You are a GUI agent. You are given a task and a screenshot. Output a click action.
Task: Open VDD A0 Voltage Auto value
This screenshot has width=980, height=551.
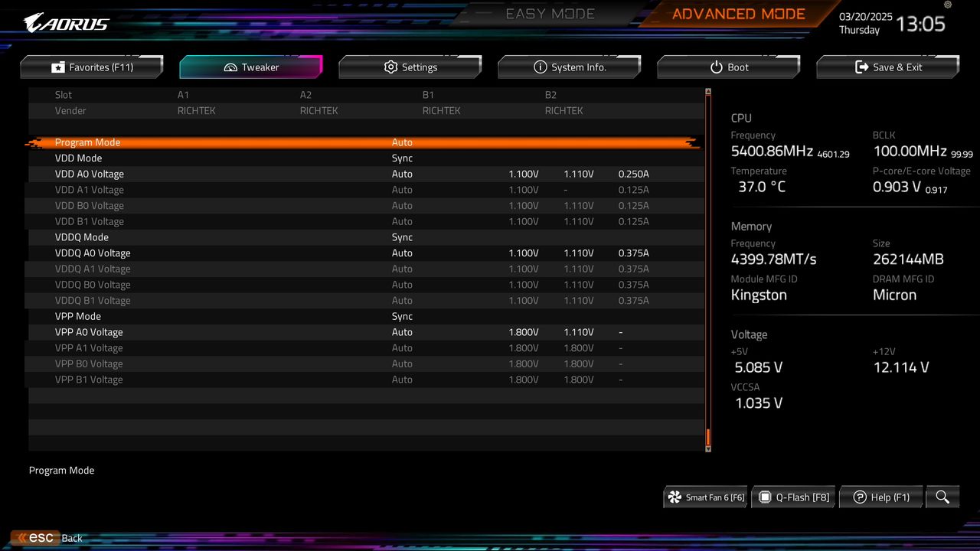point(402,174)
